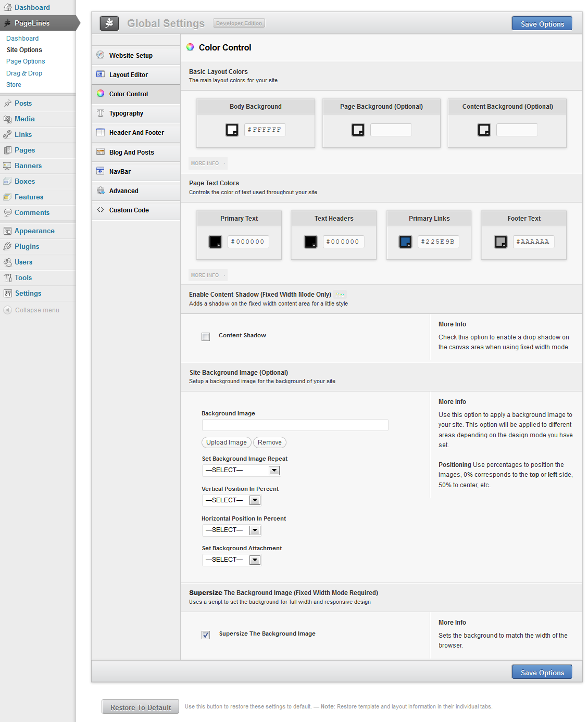Click the Restore To Default button
588x722 pixels.
point(140,707)
